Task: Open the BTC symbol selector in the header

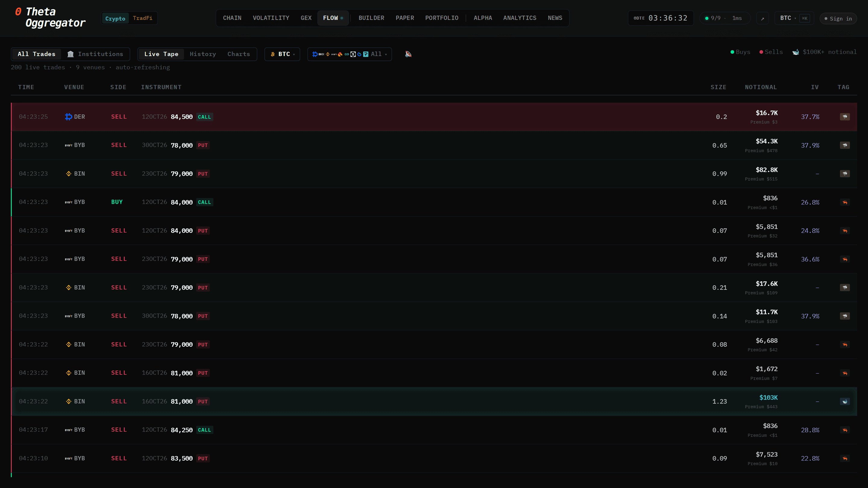Action: coord(794,18)
